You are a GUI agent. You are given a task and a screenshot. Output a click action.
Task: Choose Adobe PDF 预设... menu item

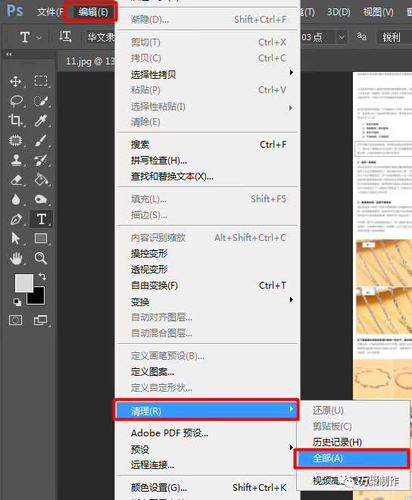click(x=208, y=433)
